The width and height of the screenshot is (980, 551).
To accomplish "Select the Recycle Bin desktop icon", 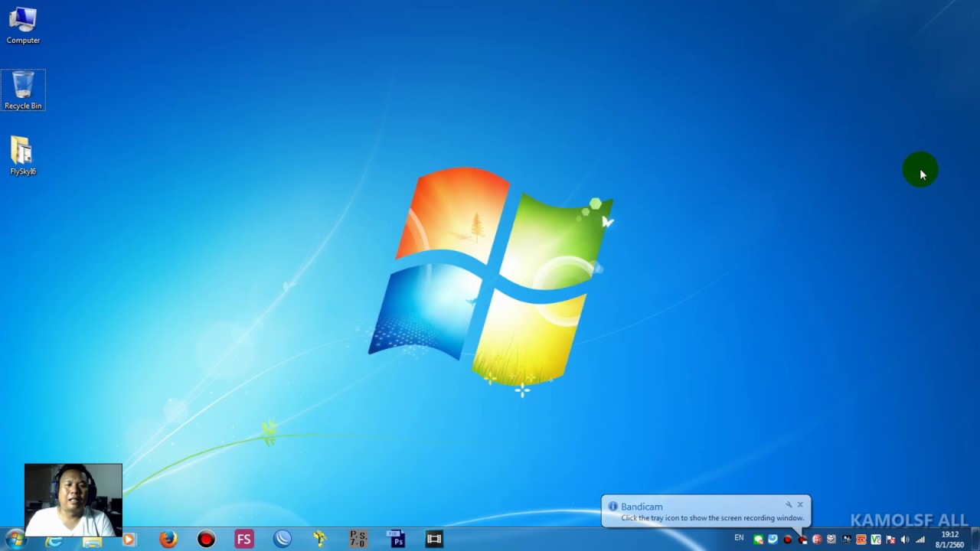I will pyautogui.click(x=23, y=90).
